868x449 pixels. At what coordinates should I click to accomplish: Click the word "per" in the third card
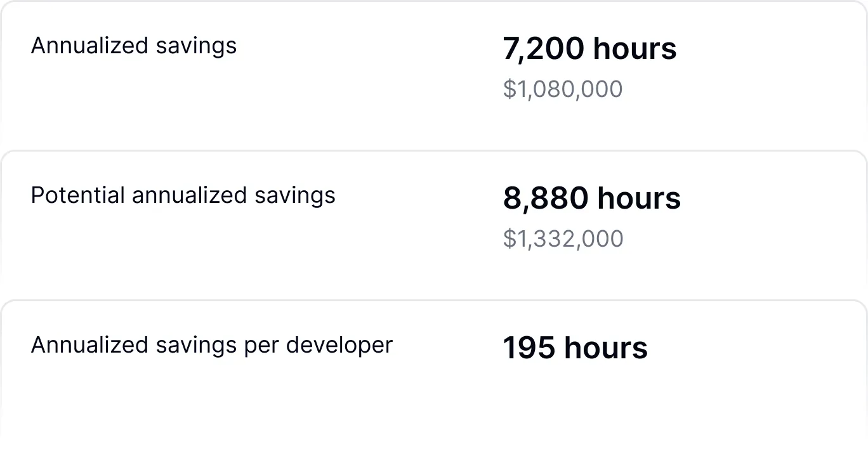[262, 346]
